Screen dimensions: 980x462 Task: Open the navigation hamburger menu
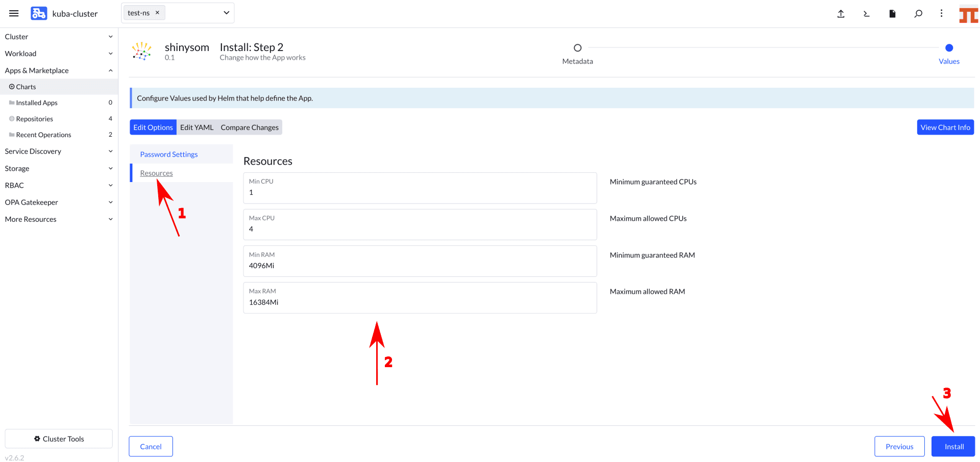[x=14, y=13]
